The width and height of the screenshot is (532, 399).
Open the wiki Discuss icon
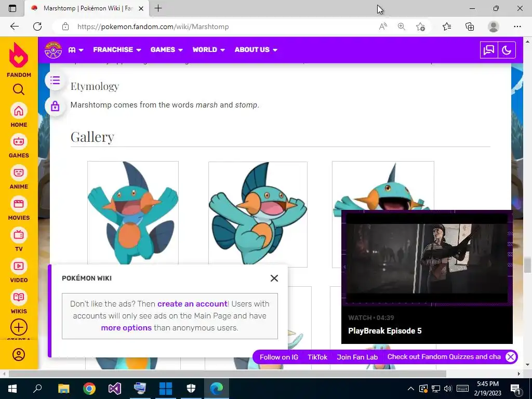[489, 50]
